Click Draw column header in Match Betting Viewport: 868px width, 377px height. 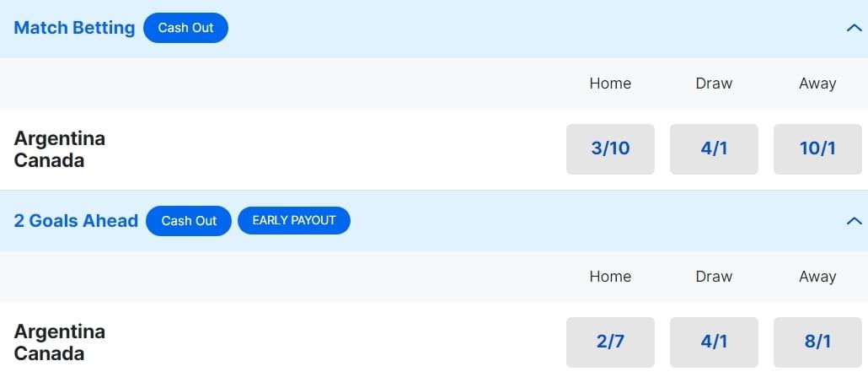tap(714, 83)
